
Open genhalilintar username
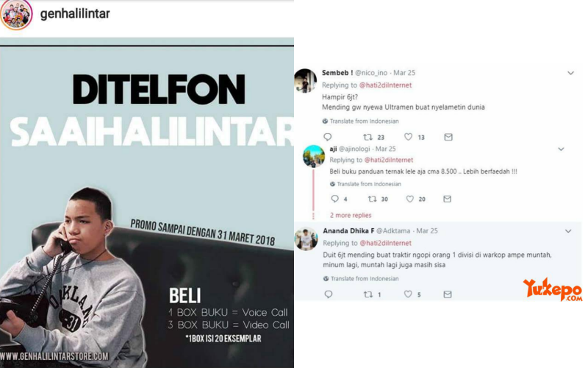(x=75, y=14)
